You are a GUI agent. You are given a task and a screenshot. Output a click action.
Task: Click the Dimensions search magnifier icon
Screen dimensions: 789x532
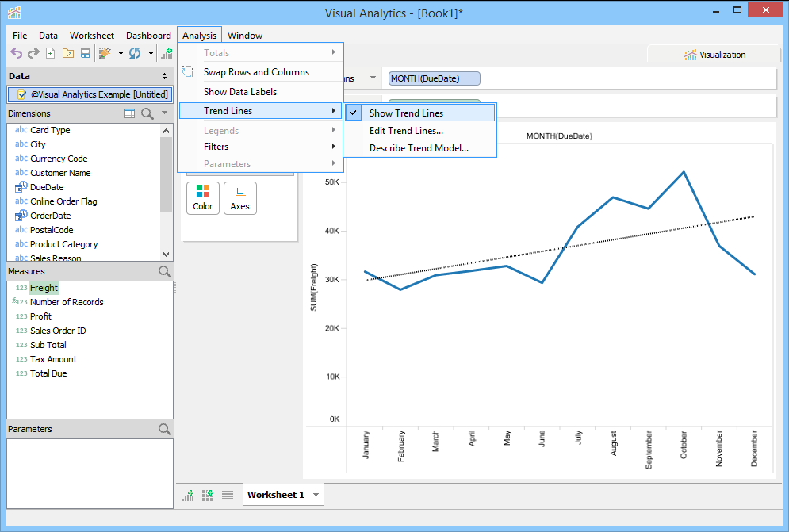(x=147, y=113)
